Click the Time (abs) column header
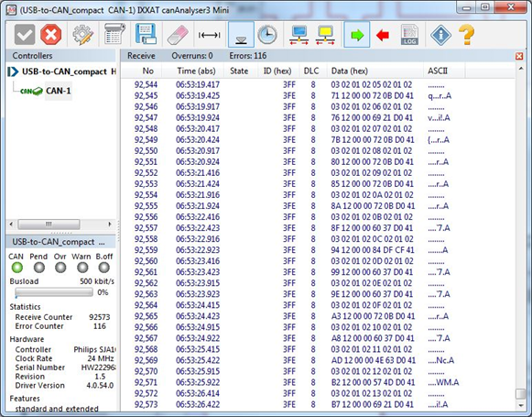The image size is (532, 417). [196, 71]
